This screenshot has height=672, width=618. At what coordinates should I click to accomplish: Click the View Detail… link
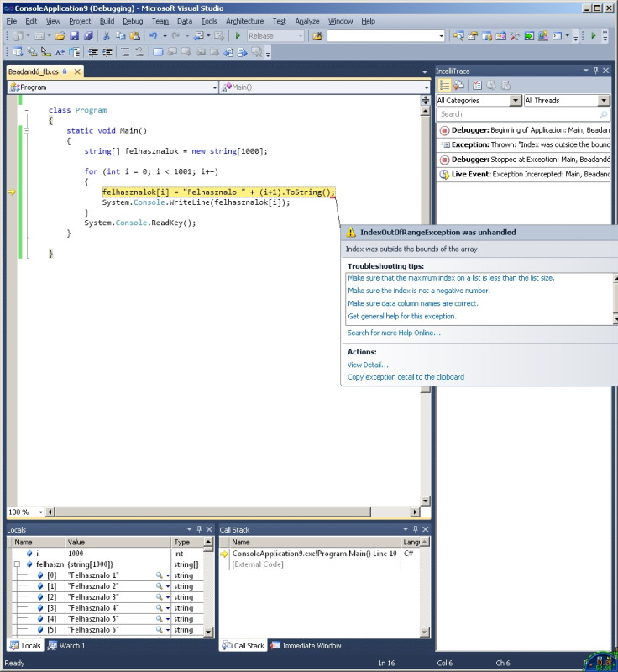(x=368, y=365)
